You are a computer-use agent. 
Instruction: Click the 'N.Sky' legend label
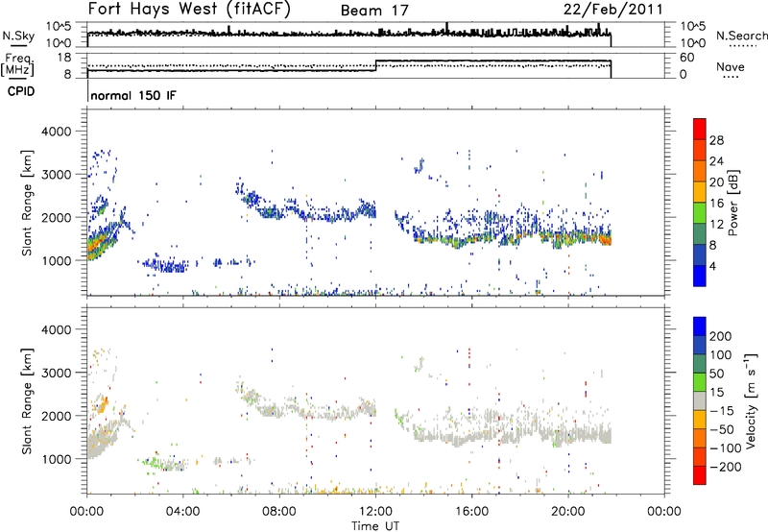18,36
